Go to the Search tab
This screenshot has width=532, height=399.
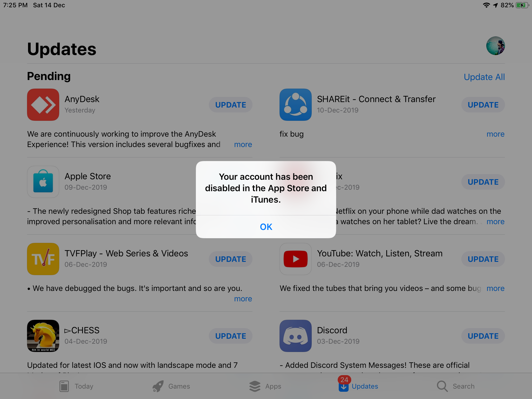pyautogui.click(x=456, y=386)
